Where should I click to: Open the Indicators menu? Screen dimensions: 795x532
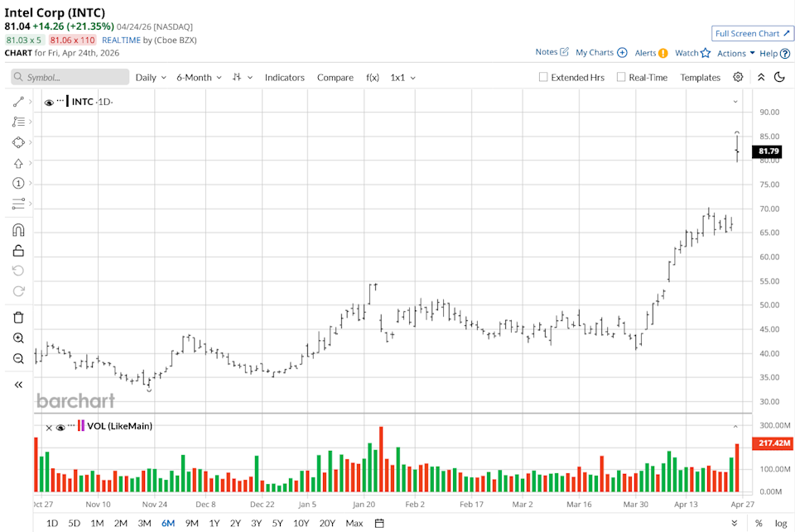click(284, 77)
